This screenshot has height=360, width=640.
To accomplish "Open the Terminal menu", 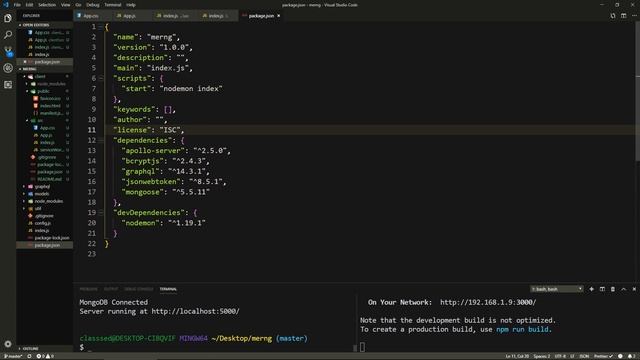I will [113, 5].
